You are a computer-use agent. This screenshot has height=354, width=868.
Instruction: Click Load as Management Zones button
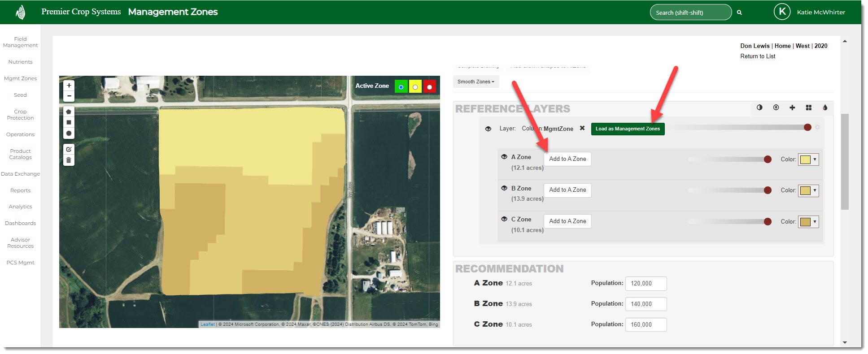coord(627,129)
